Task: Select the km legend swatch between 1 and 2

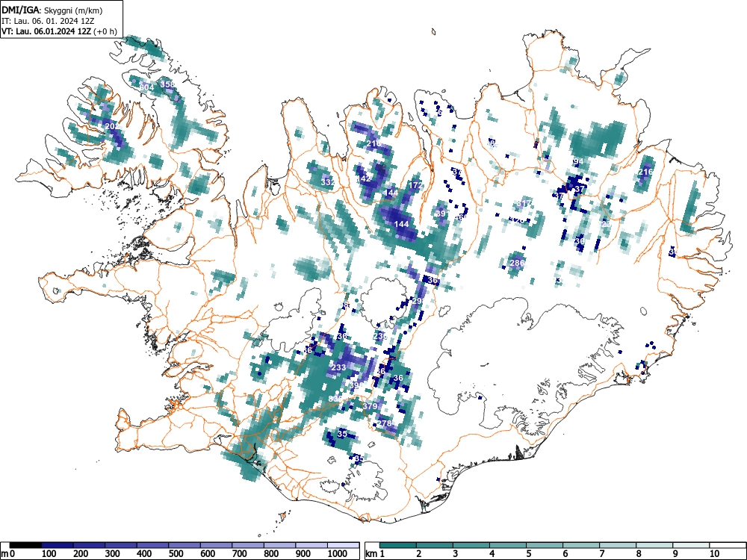Action: pos(398,545)
